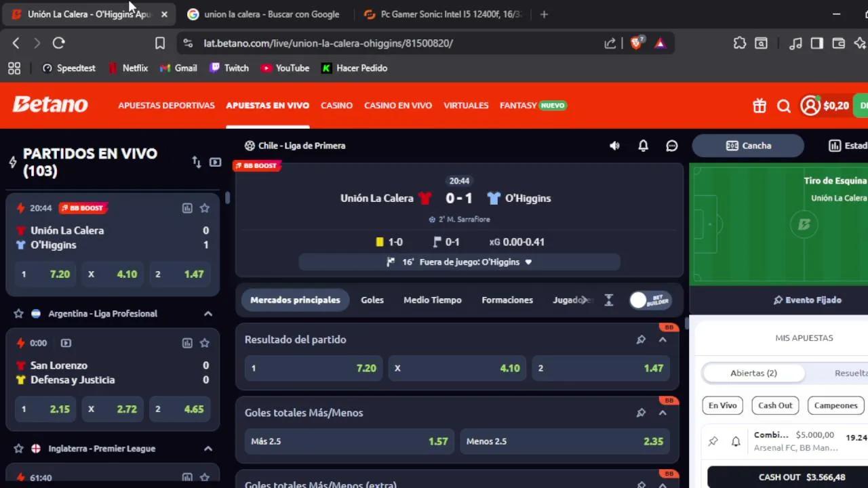Image resolution: width=868 pixels, height=488 pixels.
Task: Open match notifications bell icon
Action: (x=643, y=146)
